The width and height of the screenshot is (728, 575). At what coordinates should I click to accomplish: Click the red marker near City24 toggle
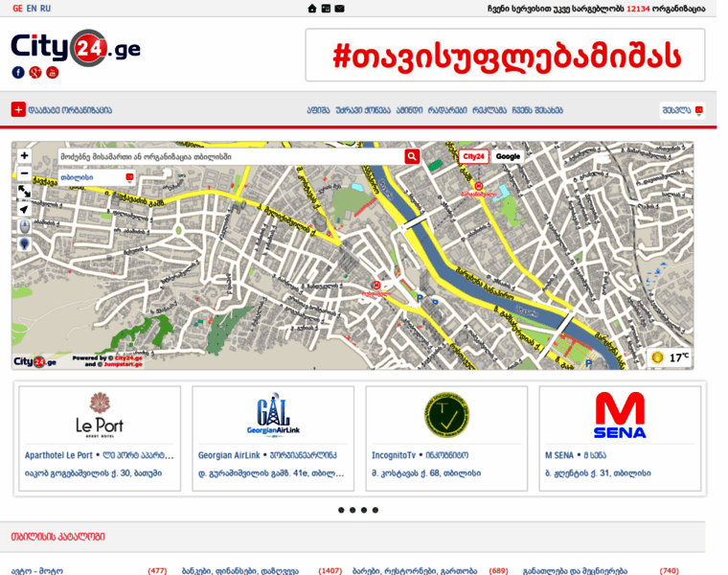479,186
